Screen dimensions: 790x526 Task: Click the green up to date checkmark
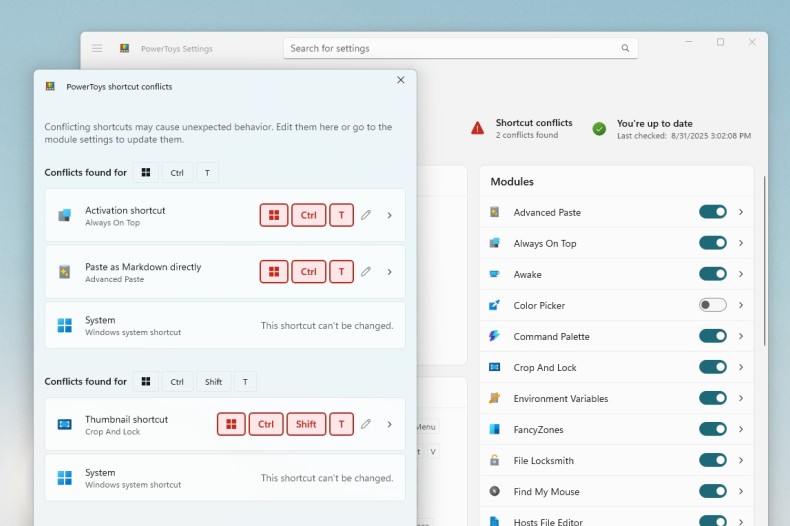(599, 129)
